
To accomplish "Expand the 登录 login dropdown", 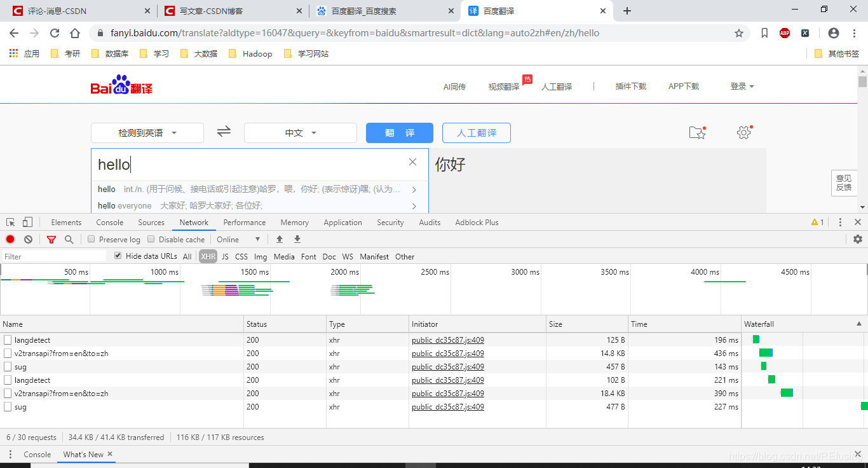I will 742,86.
